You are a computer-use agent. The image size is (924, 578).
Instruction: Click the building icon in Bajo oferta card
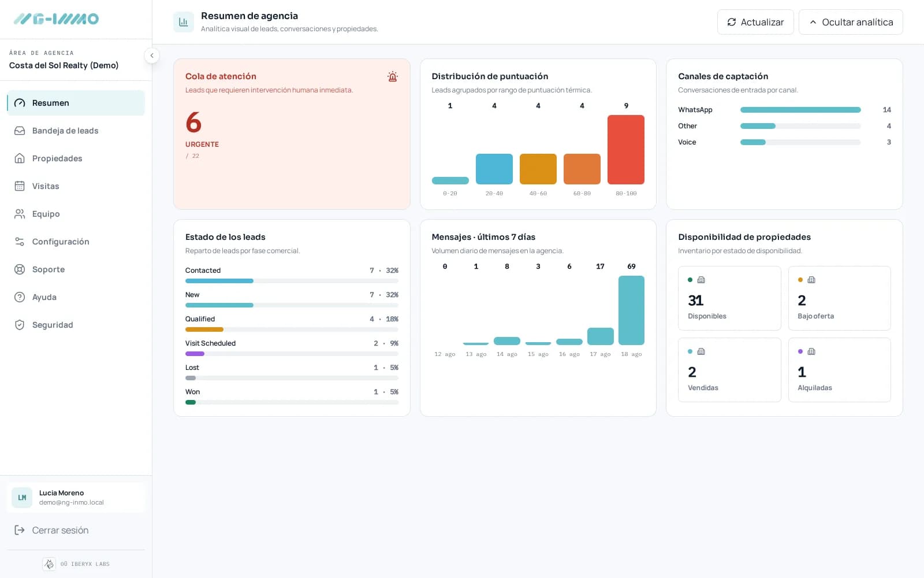click(811, 280)
